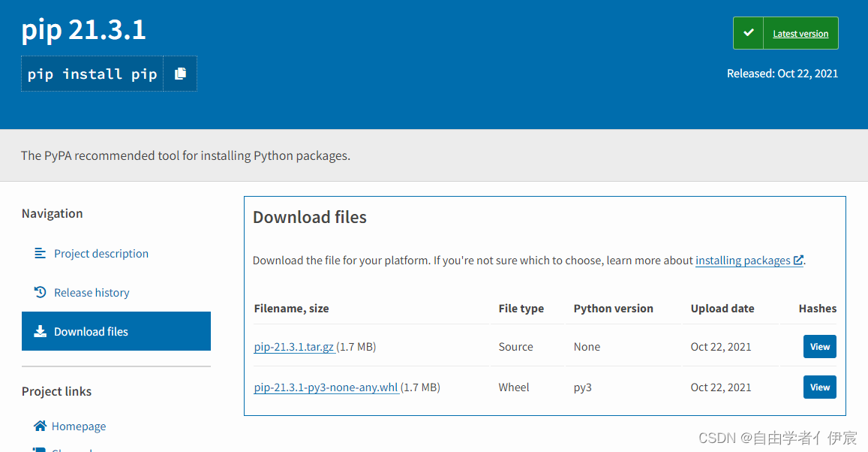Click the Navigation sidebar heading
The width and height of the screenshot is (868, 452).
click(52, 214)
